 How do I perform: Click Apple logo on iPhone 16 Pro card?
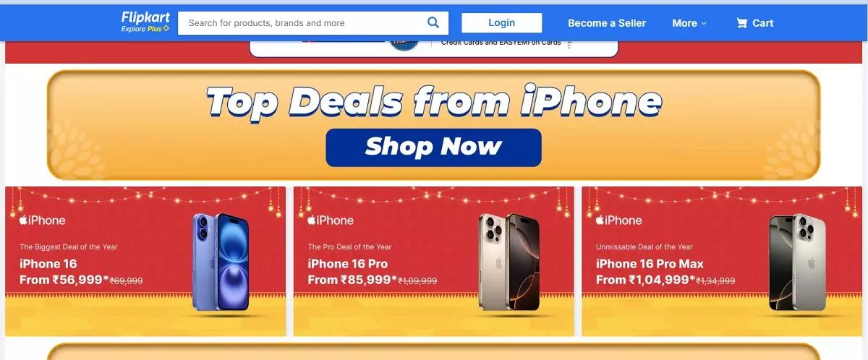[x=312, y=220]
